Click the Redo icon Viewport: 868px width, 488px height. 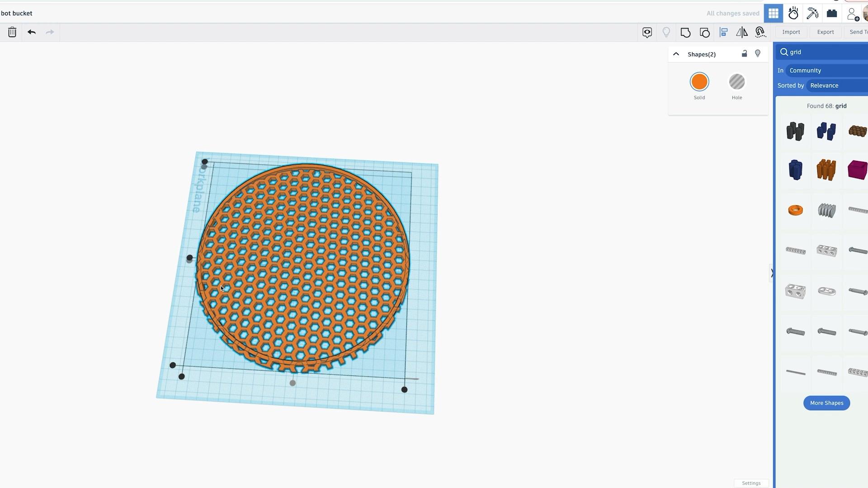[x=50, y=32]
